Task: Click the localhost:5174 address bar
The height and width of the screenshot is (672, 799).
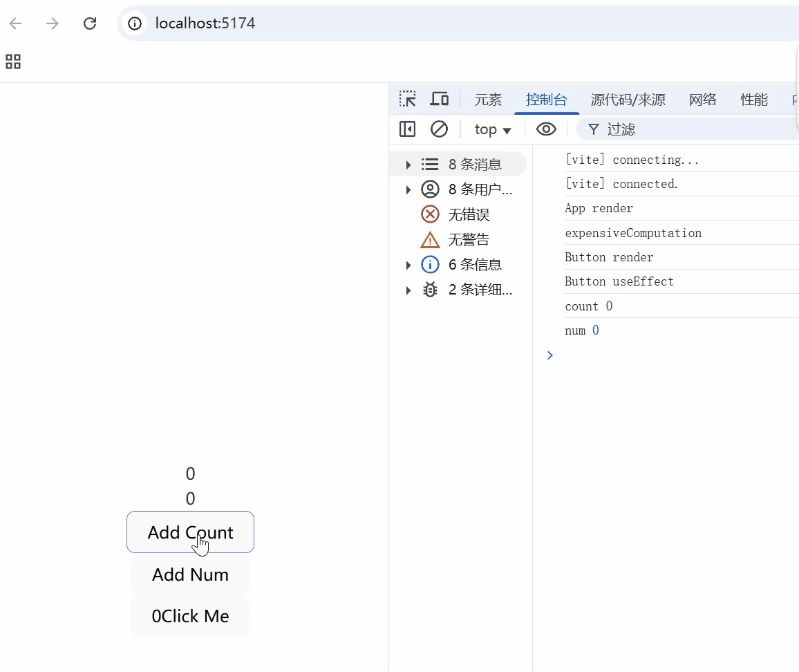Action: pyautogui.click(x=459, y=24)
